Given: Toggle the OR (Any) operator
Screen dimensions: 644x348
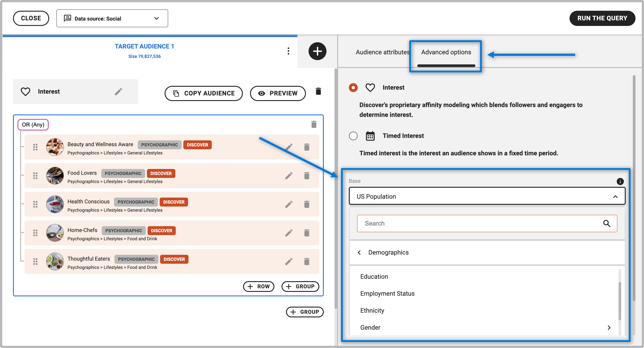Looking at the screenshot, I should pos(33,124).
